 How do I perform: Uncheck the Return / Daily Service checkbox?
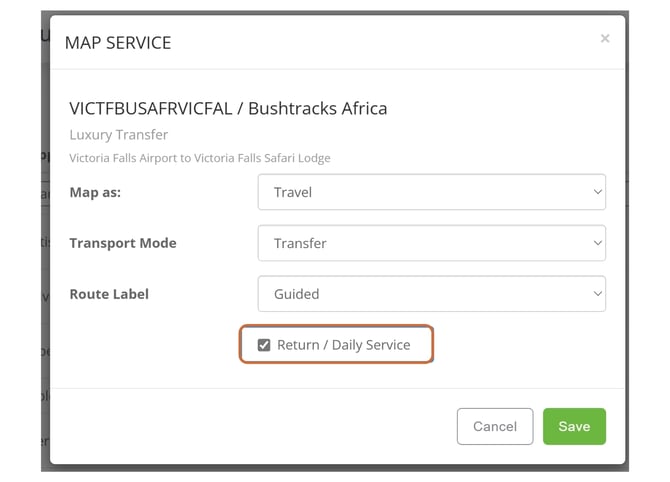(264, 345)
